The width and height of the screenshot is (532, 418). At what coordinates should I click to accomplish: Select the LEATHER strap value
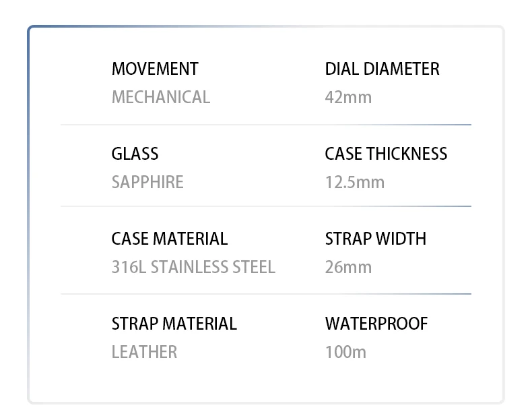144,352
